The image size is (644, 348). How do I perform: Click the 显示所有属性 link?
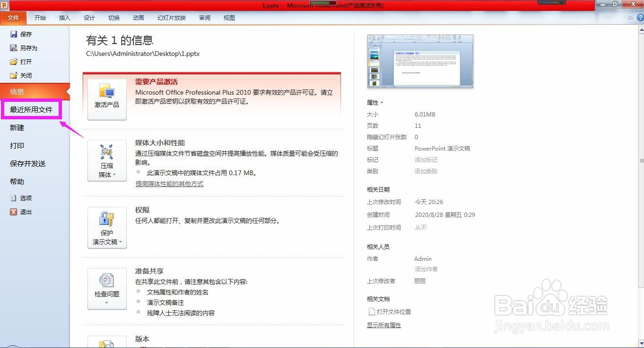click(x=384, y=325)
